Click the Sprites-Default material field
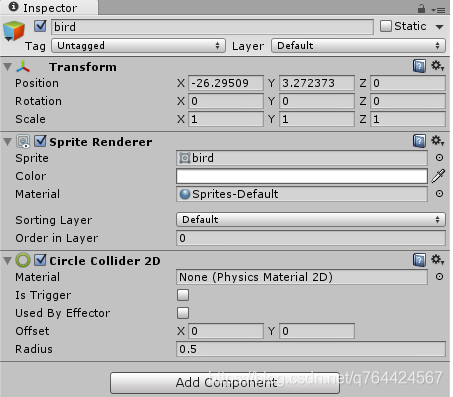Screen dimensions: 453x397 pyautogui.click(x=302, y=194)
